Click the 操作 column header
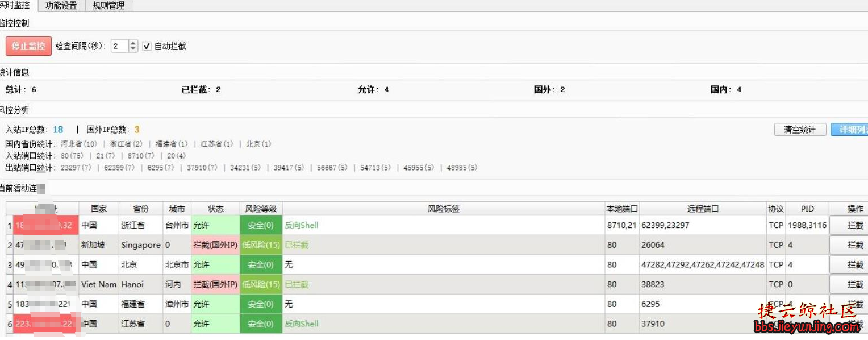Screen dimensions: 868x340 [849, 209]
